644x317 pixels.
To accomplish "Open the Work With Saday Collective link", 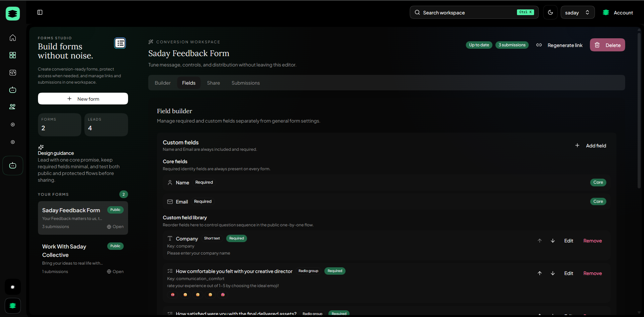I will pos(115,272).
